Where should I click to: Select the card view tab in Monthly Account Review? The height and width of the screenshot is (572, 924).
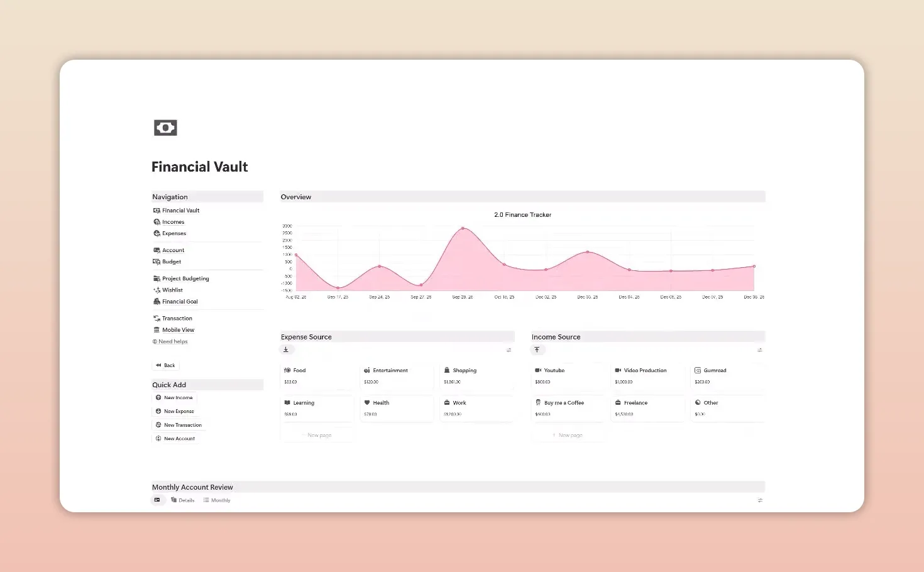click(x=157, y=500)
